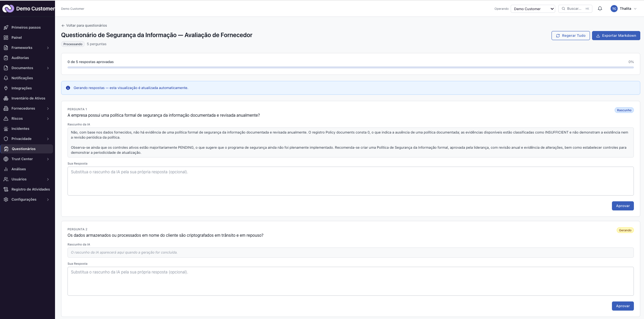Image resolution: width=644 pixels, height=319 pixels.
Task: Click the Riscos warning triangle icon
Action: (6, 118)
